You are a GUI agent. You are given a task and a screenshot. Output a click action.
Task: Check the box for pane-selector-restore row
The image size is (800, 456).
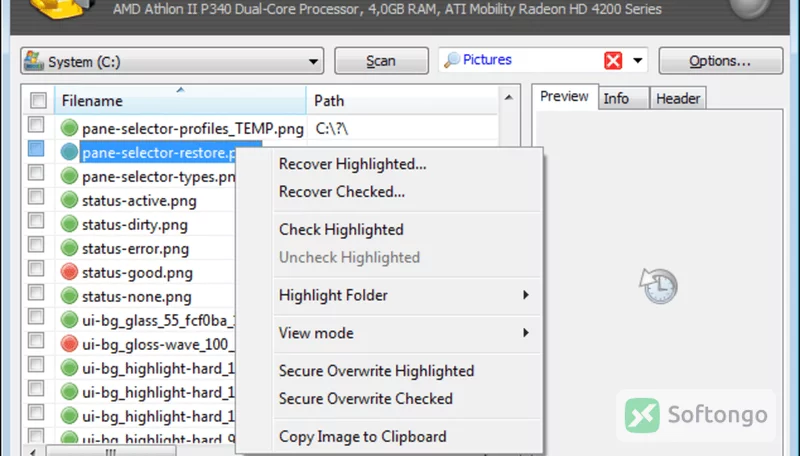coord(36,148)
